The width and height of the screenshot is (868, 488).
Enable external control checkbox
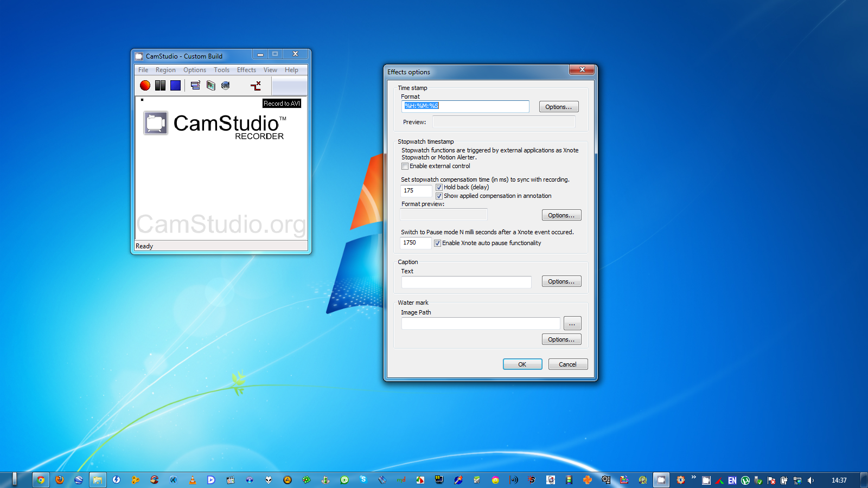[x=405, y=166]
